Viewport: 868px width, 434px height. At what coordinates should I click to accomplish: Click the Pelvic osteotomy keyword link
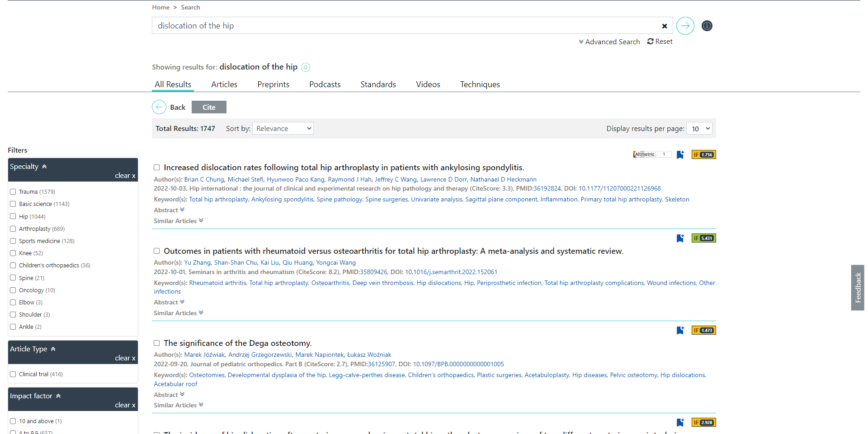coord(633,375)
